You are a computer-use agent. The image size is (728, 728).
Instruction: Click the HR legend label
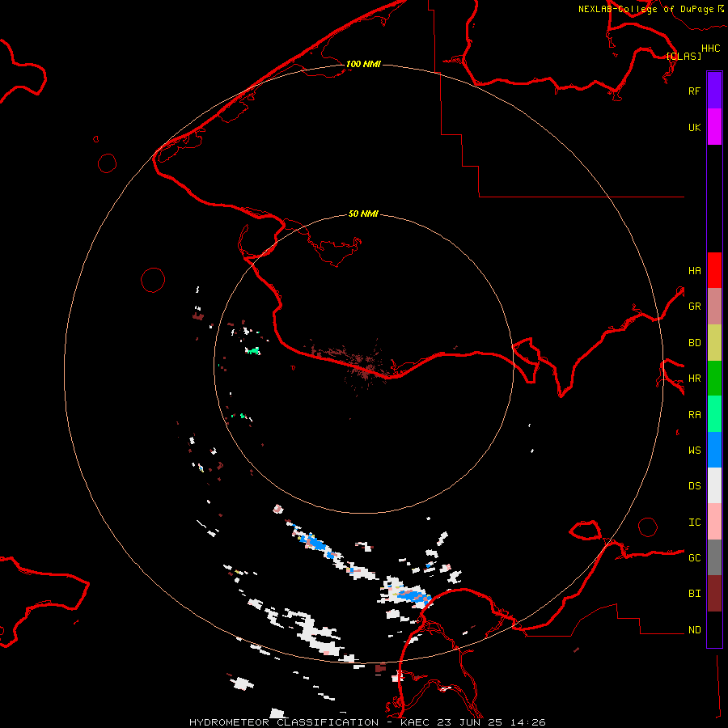click(694, 379)
